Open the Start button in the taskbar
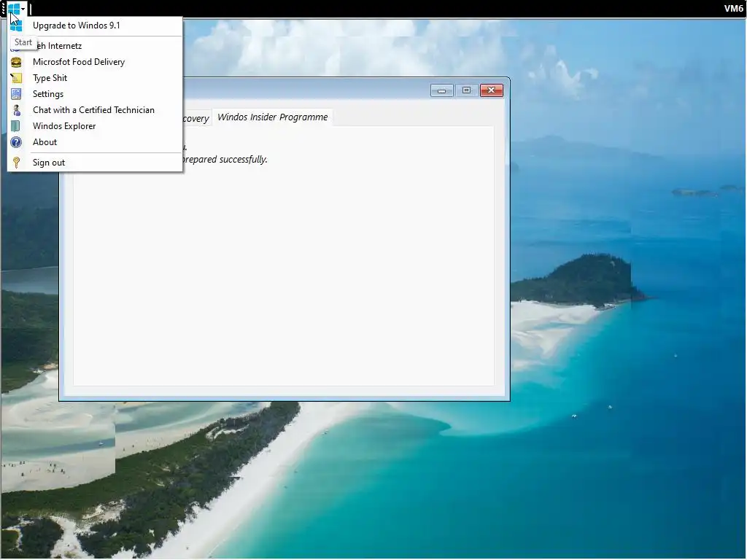747x560 pixels. click(14, 9)
